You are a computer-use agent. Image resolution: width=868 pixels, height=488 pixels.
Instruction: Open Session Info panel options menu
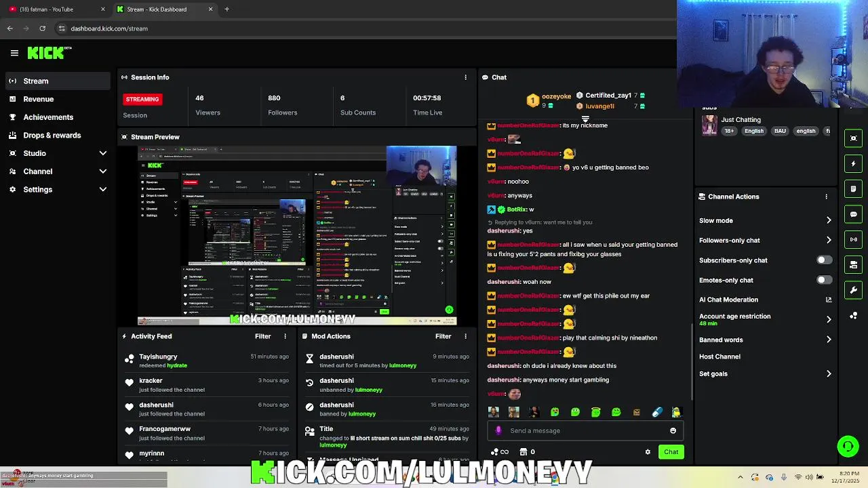[465, 77]
